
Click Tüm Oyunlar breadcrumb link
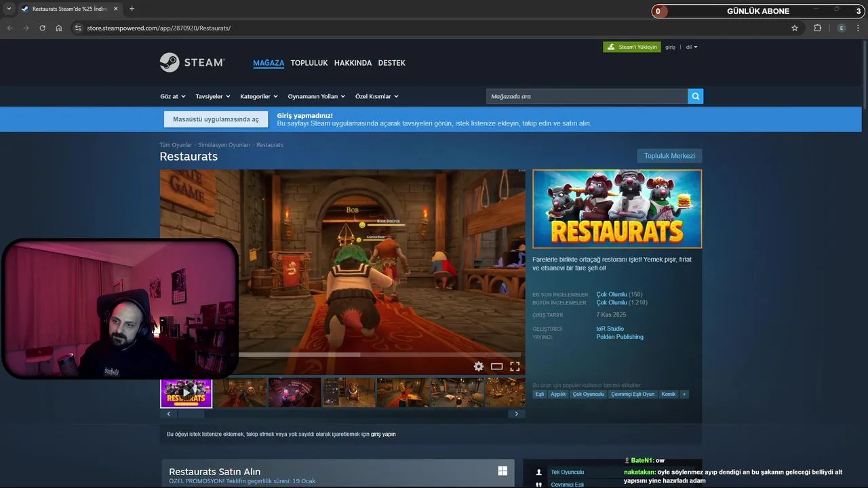point(176,145)
